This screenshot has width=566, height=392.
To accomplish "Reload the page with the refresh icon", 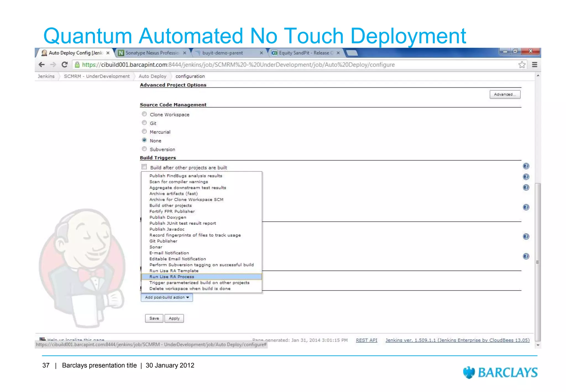I will 65,65.
